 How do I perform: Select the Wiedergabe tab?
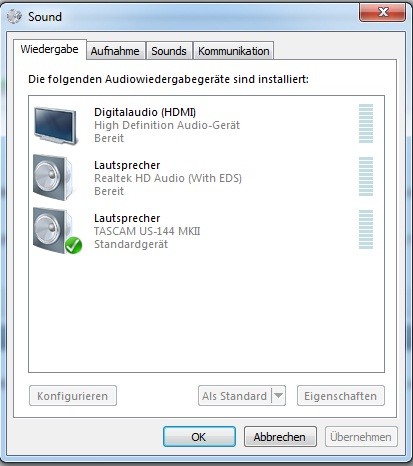pyautogui.click(x=50, y=49)
